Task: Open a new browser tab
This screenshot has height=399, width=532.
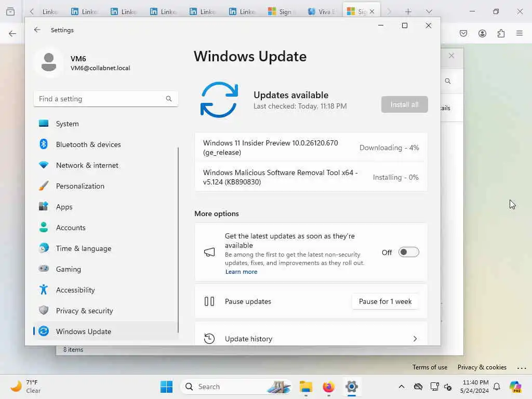Action: tap(408, 11)
